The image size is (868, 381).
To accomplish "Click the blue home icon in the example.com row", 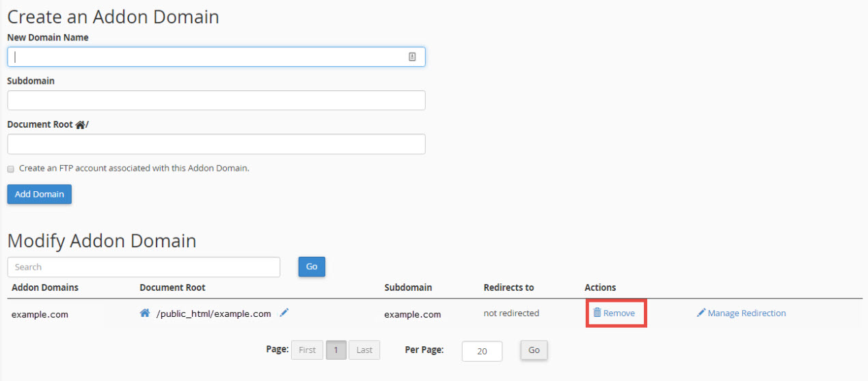I will pos(144,313).
